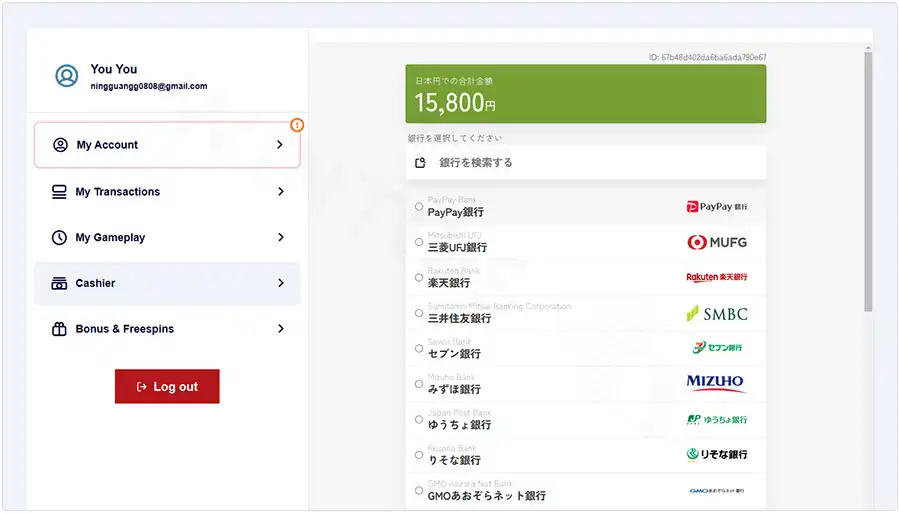
Task: Select the PayPay銀行 radio button
Action: pos(419,207)
